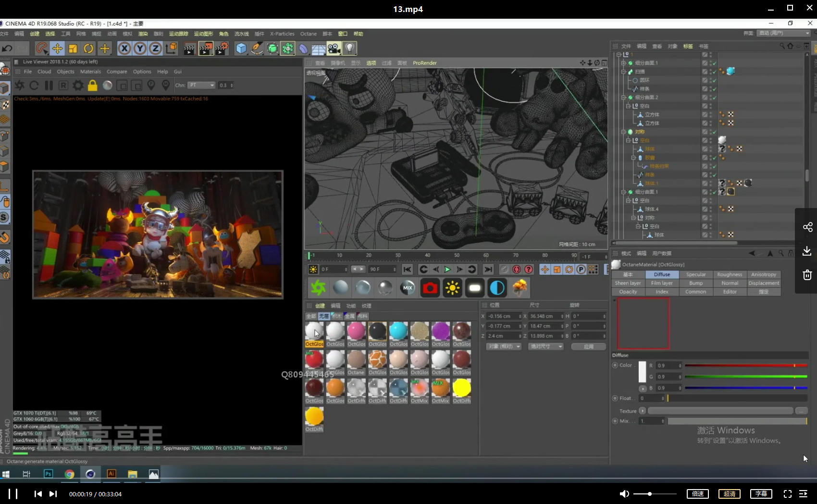817x504 pixels.
Task: Open the Chn PT channel dropdown
Action: pyautogui.click(x=201, y=86)
